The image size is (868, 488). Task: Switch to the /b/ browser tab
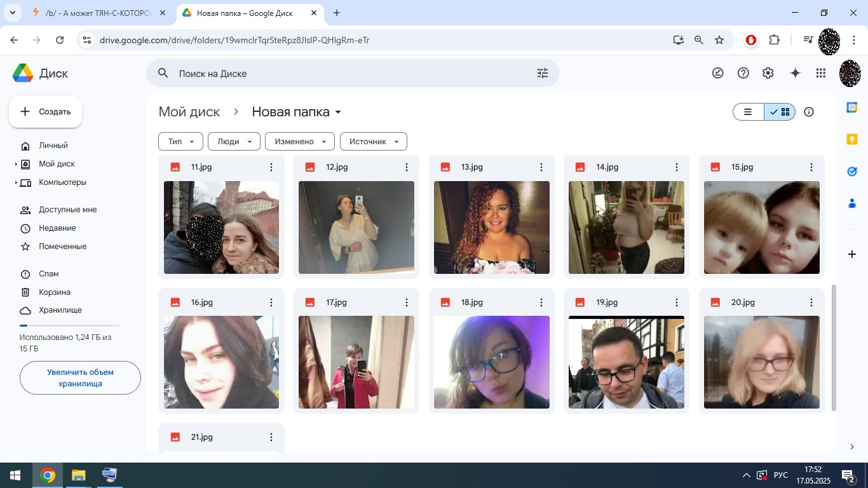pyautogui.click(x=98, y=13)
